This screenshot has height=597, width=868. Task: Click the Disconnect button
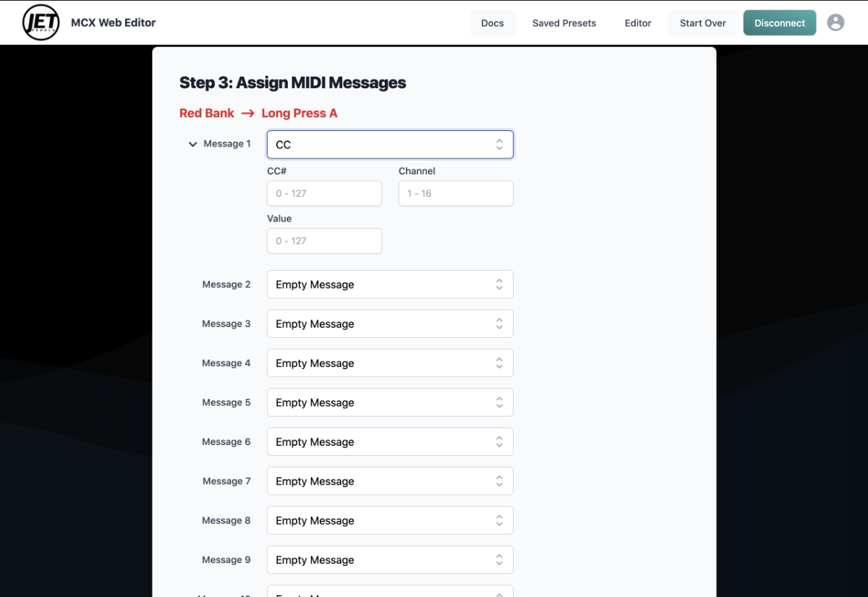[780, 23]
